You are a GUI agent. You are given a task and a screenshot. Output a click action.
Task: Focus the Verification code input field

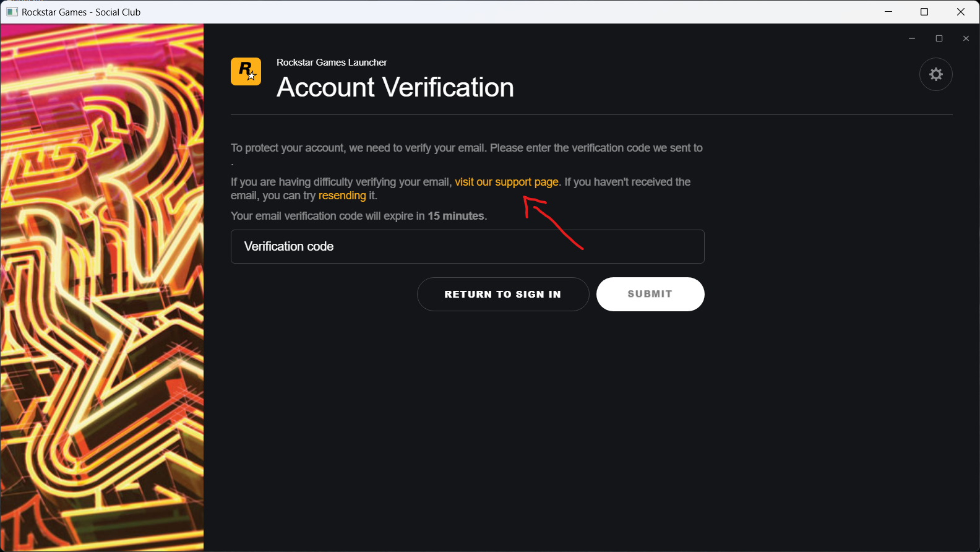[x=467, y=246]
